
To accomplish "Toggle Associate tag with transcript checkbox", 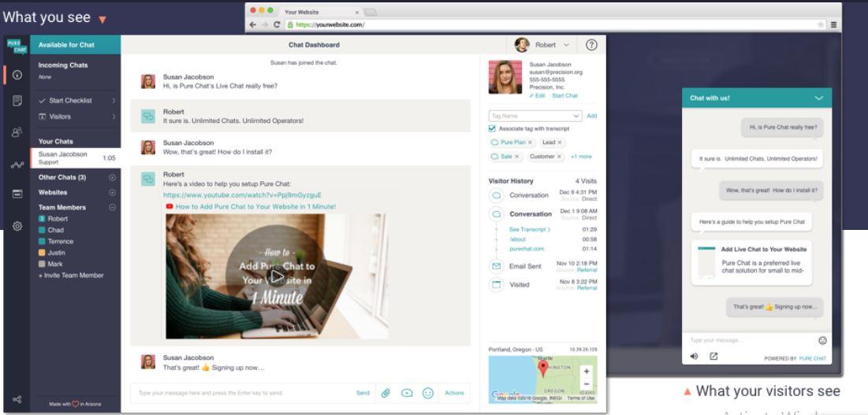I will pos(492,129).
